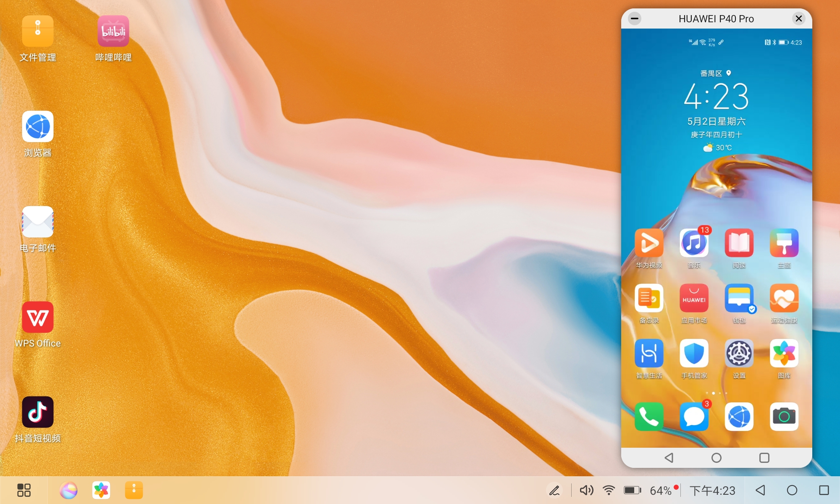The width and height of the screenshot is (840, 504).
Task: Click the volume icon in taskbar
Action: coord(586,490)
